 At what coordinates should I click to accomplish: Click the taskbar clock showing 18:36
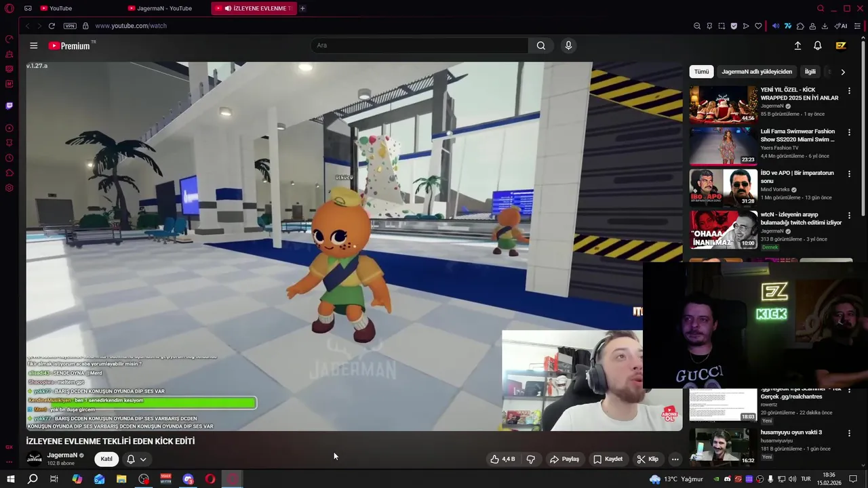(829, 479)
